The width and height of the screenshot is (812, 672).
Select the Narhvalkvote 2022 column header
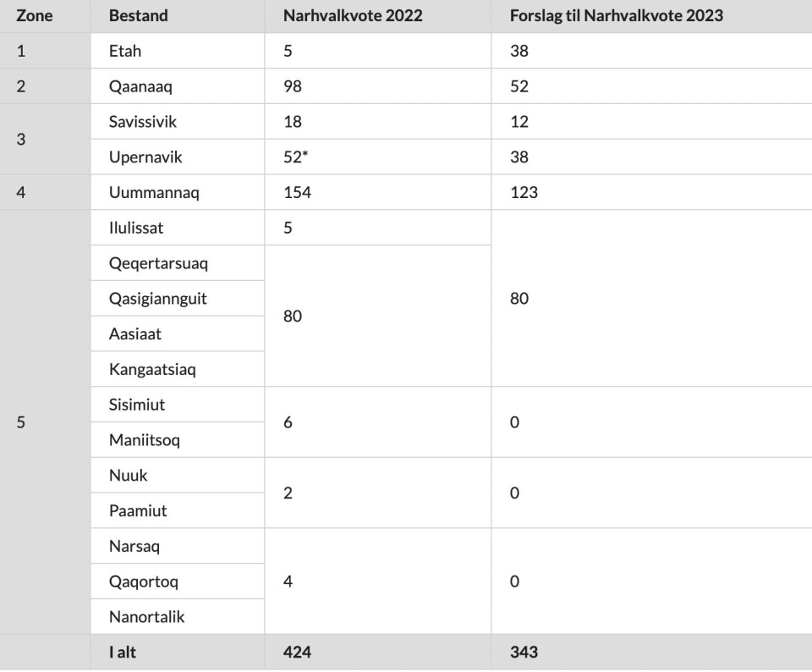(353, 15)
